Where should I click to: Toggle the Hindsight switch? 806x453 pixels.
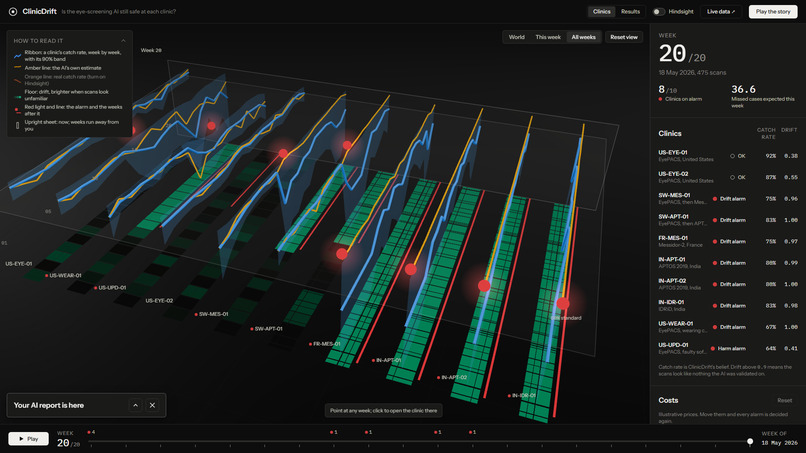pos(658,11)
